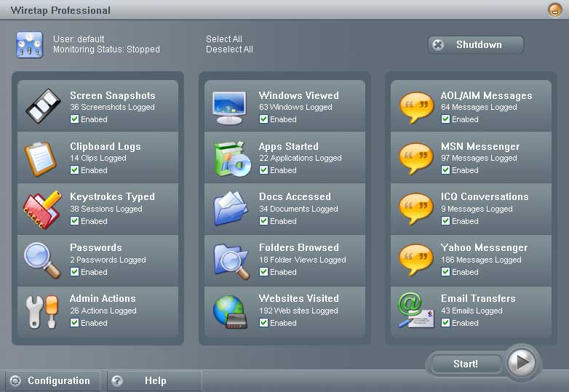Click the Admin Actions wrench icon
Viewport: 569px width, 392px height.
click(x=42, y=311)
